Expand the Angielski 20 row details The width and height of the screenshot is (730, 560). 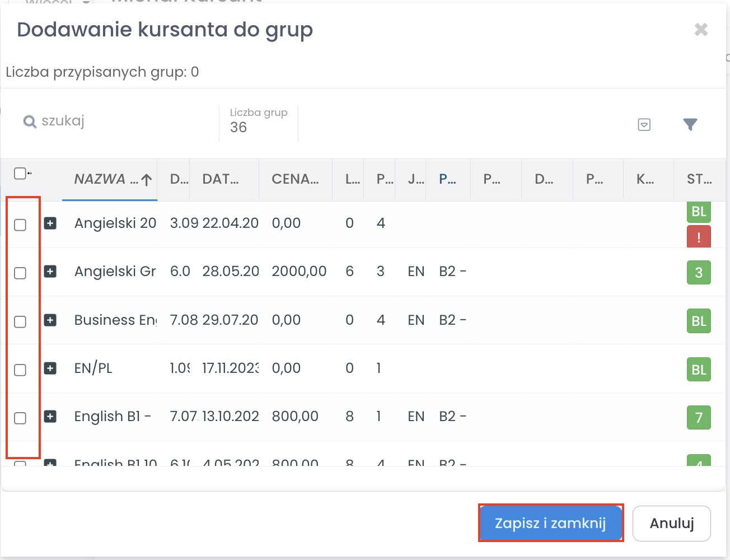tap(50, 223)
